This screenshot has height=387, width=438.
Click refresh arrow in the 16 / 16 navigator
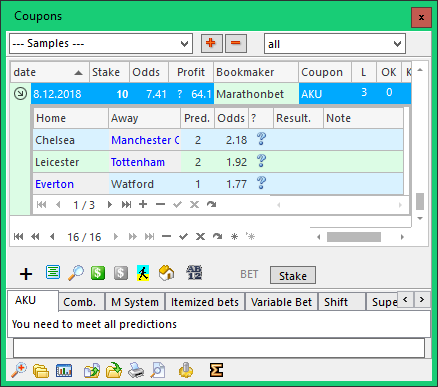pos(217,237)
